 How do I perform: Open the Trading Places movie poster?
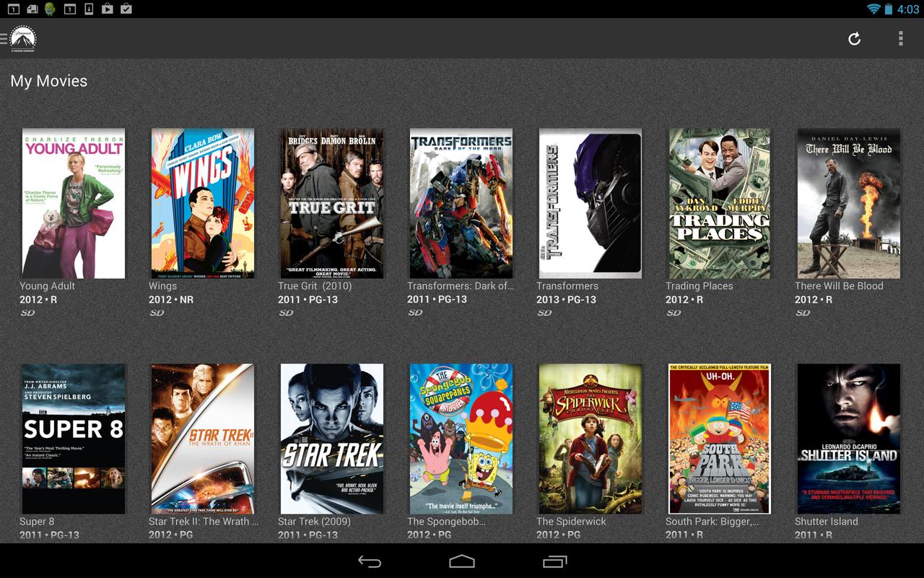tap(720, 204)
